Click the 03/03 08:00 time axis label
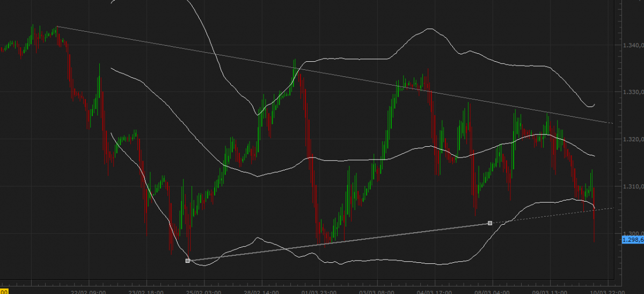This screenshot has width=644, height=294. pyautogui.click(x=377, y=291)
